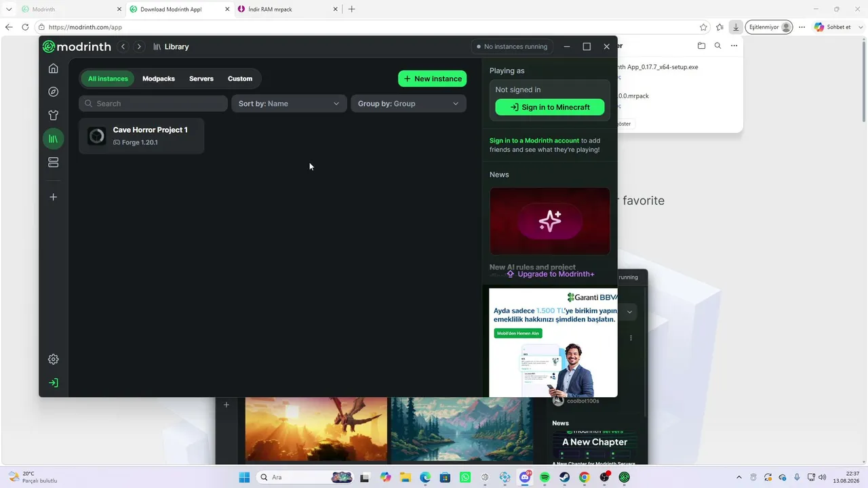The width and height of the screenshot is (868, 488).
Task: Select the Servers filter
Action: tap(201, 79)
